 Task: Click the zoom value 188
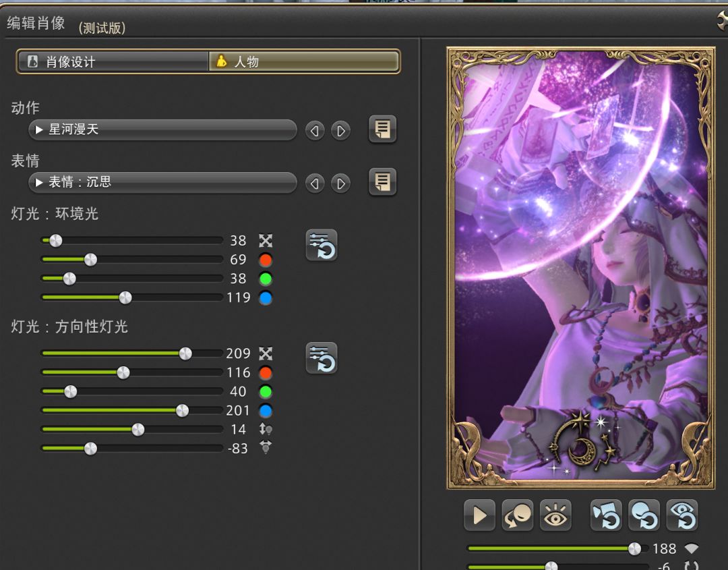click(x=664, y=549)
